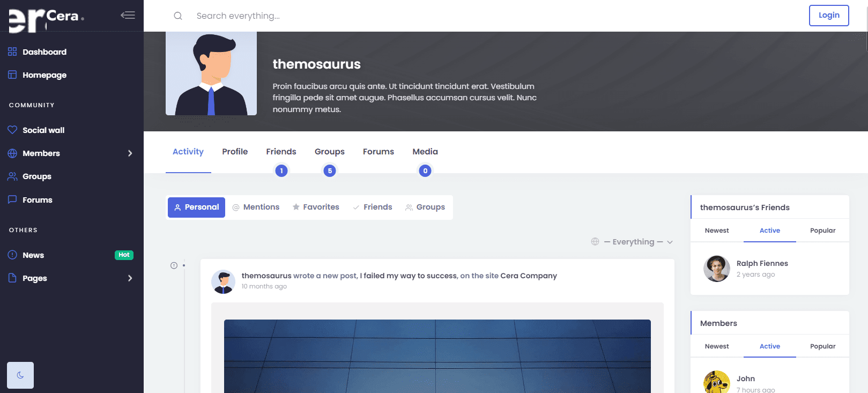Show Newest in the Members widget
868x393 pixels.
(717, 346)
